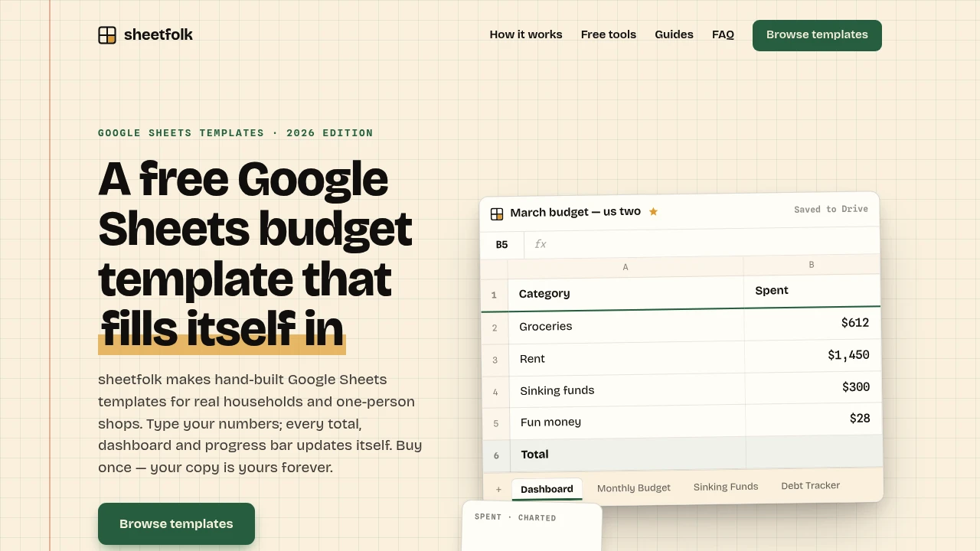Click the hero Browse templates button
The image size is (980, 551).
(x=176, y=524)
